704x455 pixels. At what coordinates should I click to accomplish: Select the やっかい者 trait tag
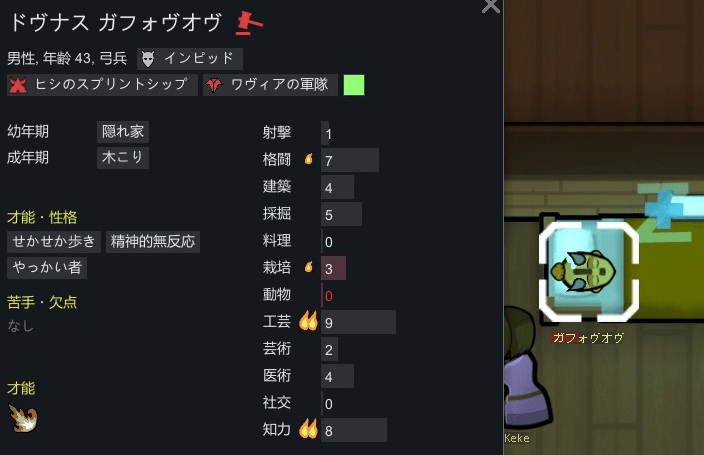[47, 268]
